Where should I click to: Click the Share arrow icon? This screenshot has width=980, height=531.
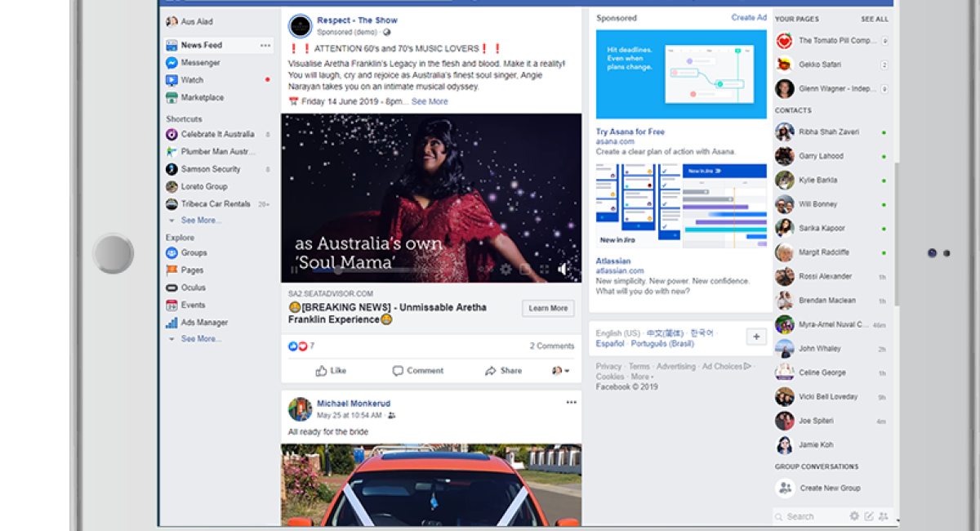[x=491, y=371]
